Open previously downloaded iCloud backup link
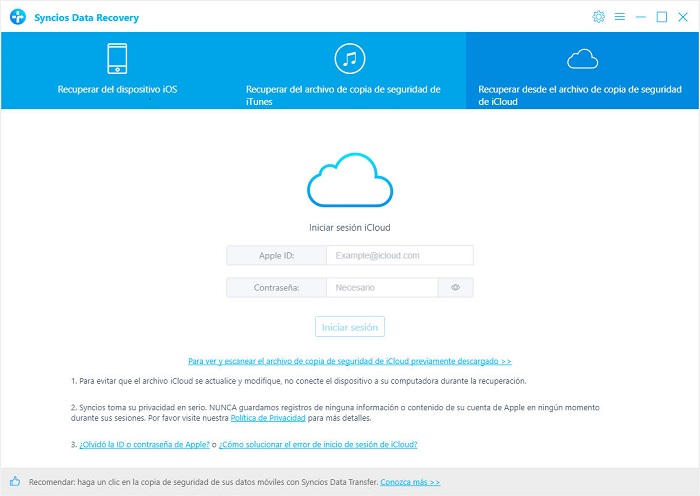This screenshot has width=700, height=496. tap(350, 361)
